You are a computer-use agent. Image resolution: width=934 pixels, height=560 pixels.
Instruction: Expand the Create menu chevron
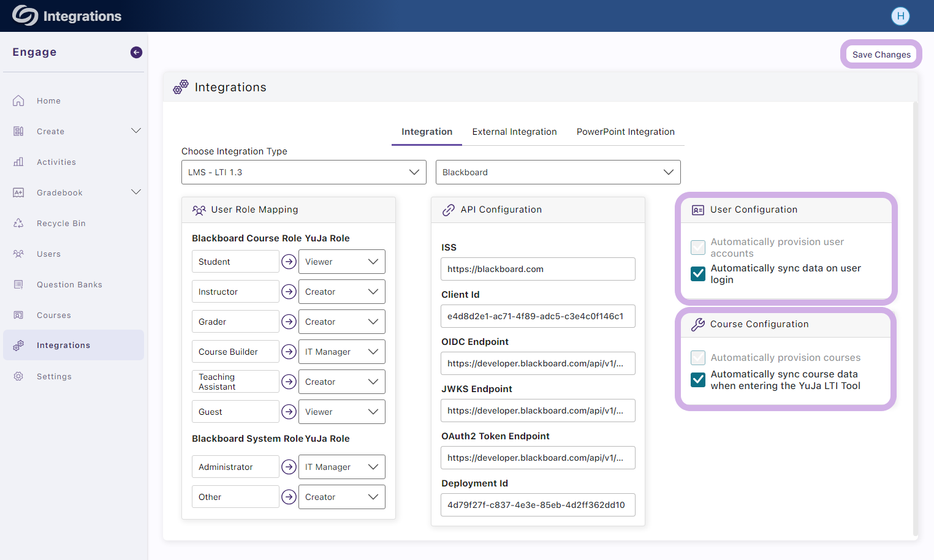pyautogui.click(x=136, y=131)
